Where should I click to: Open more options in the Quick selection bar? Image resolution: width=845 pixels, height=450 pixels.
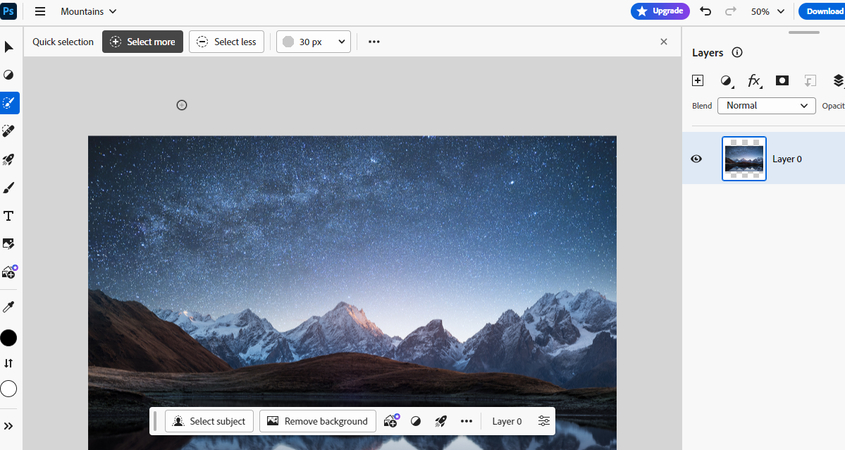(374, 41)
